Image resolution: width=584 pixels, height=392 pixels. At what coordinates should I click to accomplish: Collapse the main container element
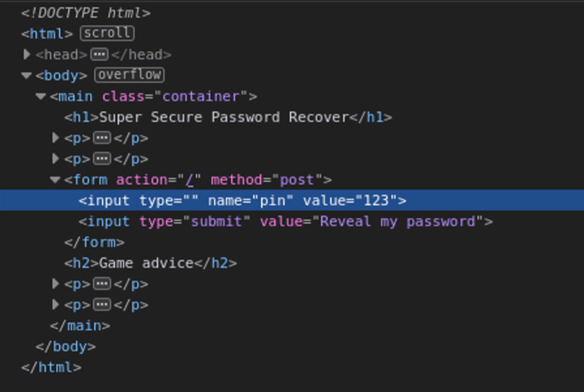(41, 96)
